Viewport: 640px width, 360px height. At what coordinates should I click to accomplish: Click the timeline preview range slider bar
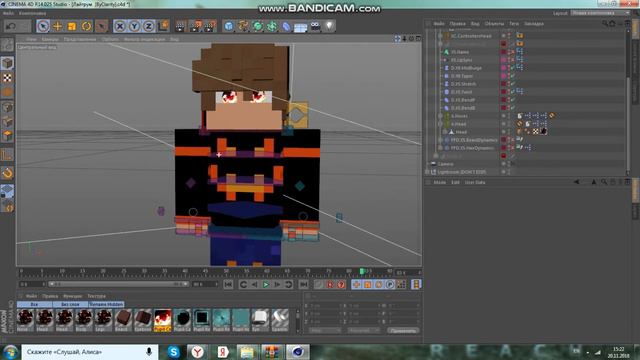pyautogui.click(x=119, y=284)
